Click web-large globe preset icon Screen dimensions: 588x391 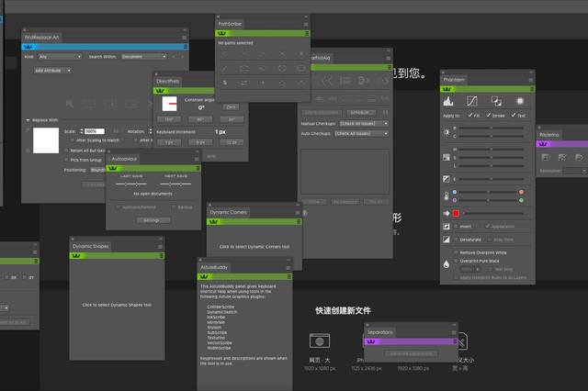pyautogui.click(x=320, y=341)
